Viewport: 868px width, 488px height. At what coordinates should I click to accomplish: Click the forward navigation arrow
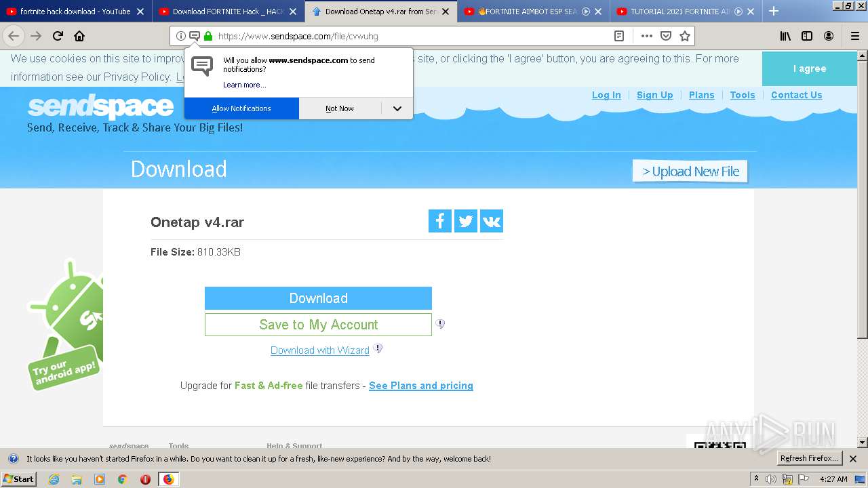[x=36, y=36]
